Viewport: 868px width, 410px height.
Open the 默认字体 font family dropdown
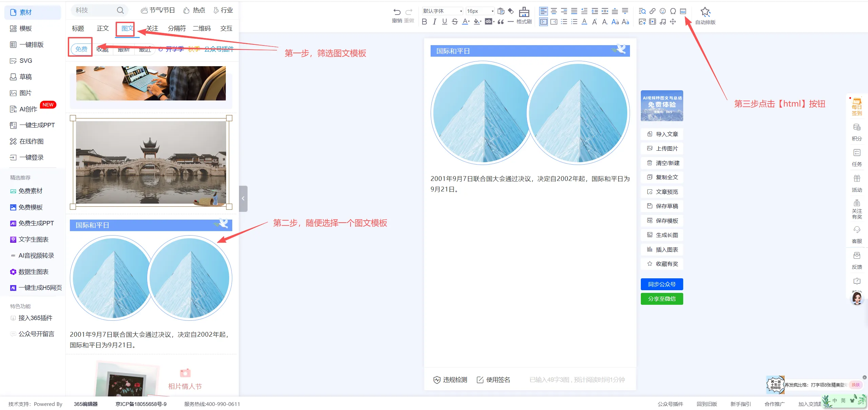click(x=442, y=11)
